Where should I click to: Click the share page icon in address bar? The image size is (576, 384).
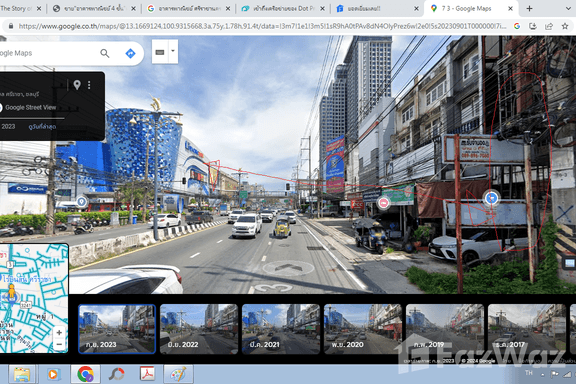tap(549, 26)
